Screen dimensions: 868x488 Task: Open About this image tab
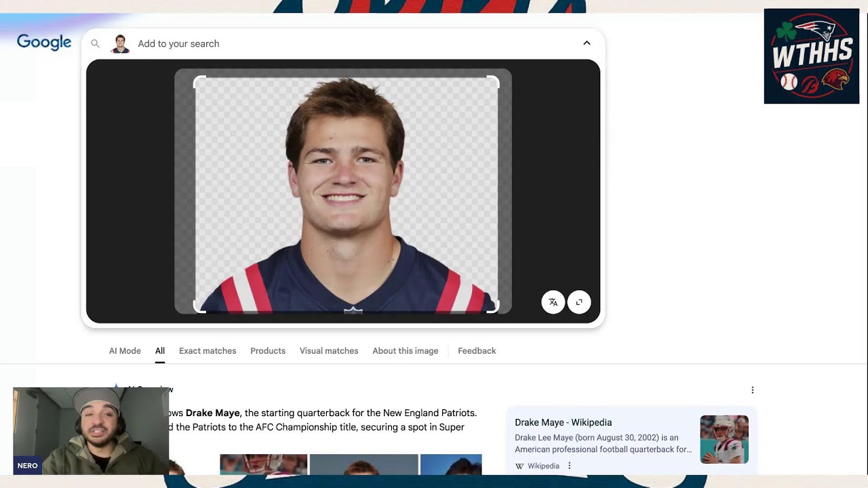tap(406, 351)
